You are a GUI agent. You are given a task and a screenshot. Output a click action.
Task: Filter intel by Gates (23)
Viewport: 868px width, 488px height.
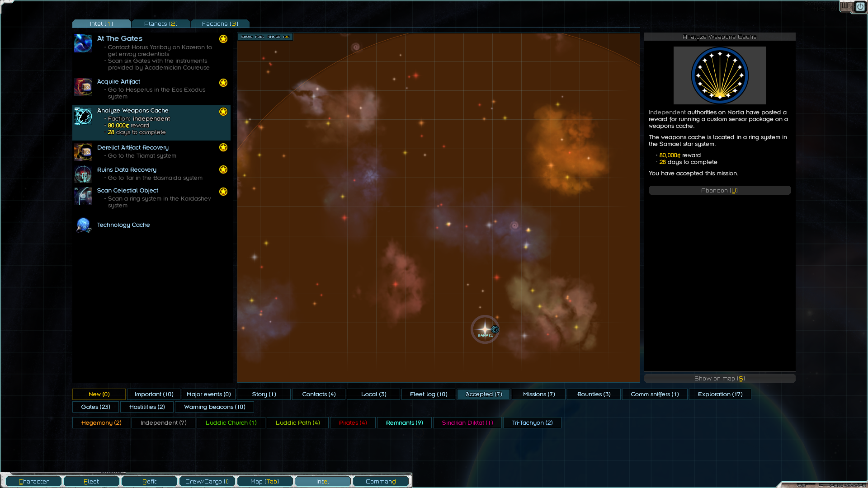pyautogui.click(x=95, y=407)
